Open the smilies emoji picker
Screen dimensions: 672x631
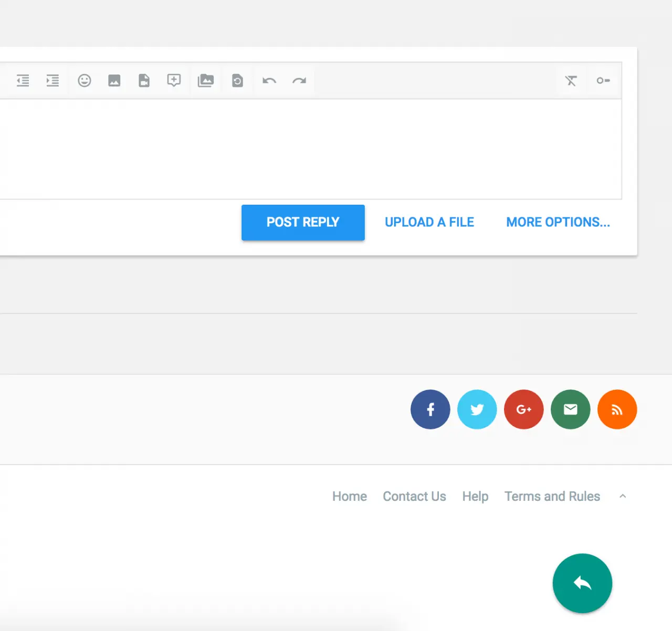(85, 80)
